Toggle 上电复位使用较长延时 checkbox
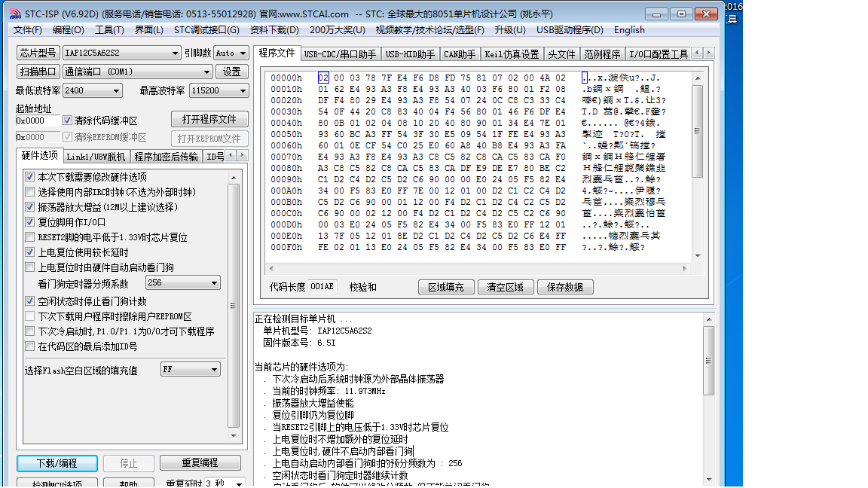Image resolution: width=868 pixels, height=488 pixels. pos(30,252)
